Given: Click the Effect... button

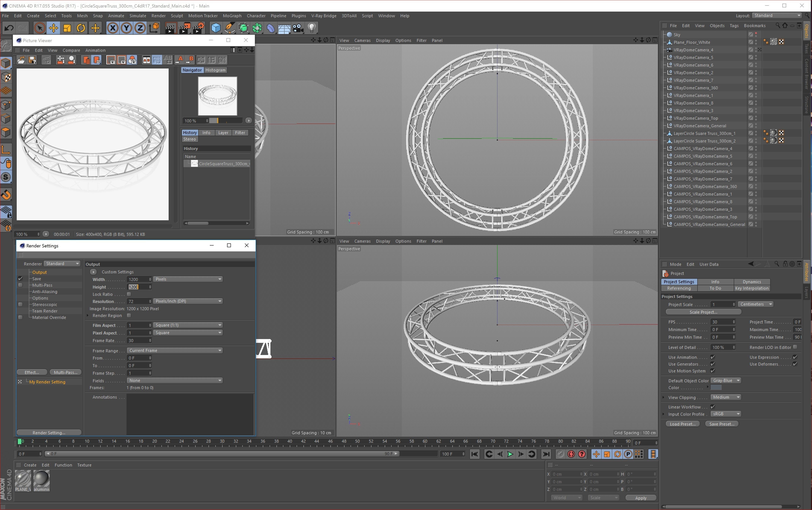Looking at the screenshot, I should click(32, 372).
